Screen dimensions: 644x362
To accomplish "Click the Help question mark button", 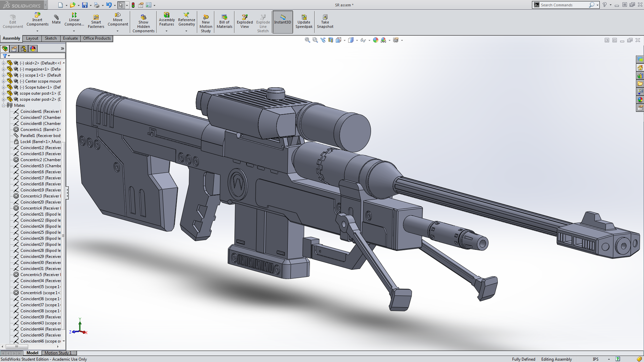I will point(604,5).
